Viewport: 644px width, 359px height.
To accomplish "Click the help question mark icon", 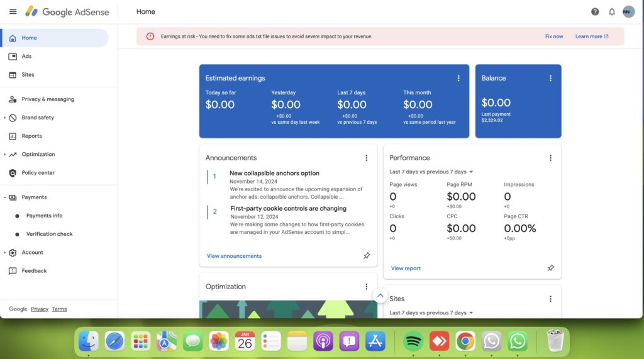I will coord(595,12).
